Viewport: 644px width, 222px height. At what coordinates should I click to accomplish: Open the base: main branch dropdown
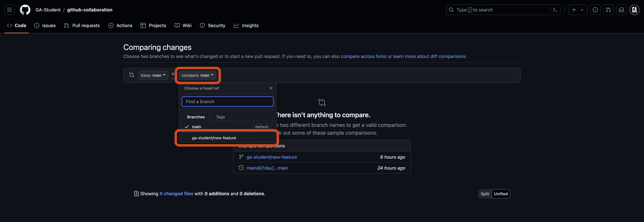coord(153,75)
